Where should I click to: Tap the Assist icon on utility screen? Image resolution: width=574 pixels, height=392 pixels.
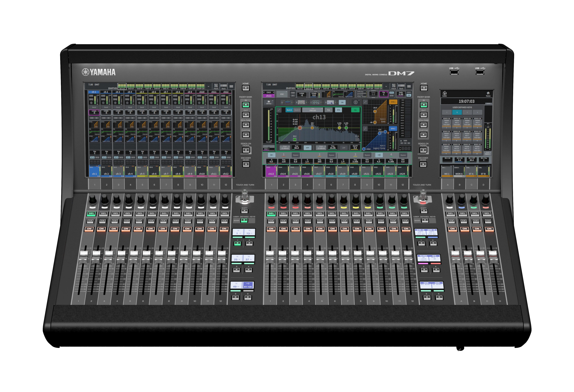(x=445, y=94)
